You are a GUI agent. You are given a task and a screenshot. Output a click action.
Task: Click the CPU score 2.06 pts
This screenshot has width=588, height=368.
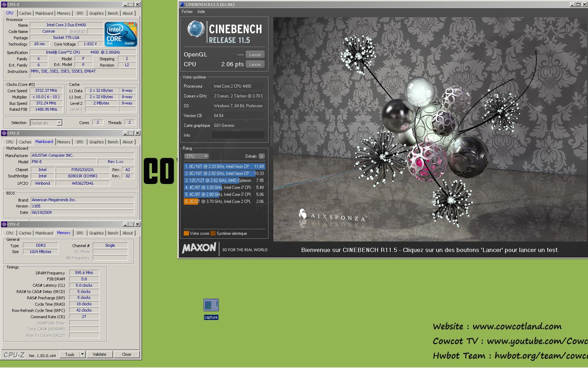[x=232, y=64]
